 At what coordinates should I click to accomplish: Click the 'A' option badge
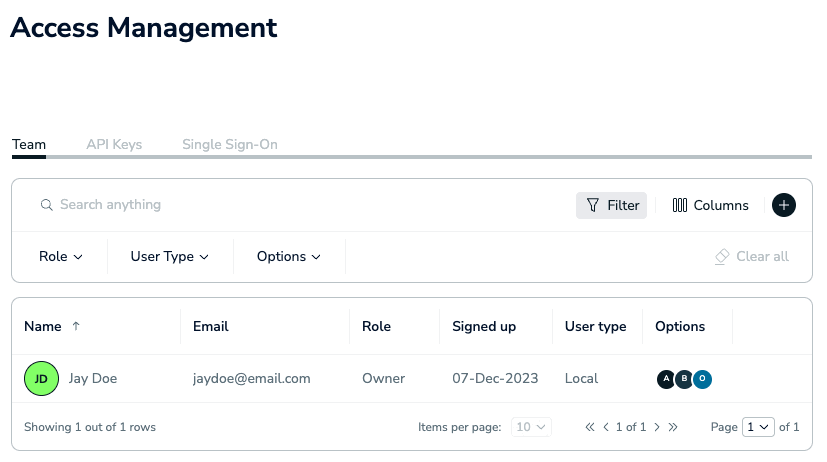click(666, 379)
